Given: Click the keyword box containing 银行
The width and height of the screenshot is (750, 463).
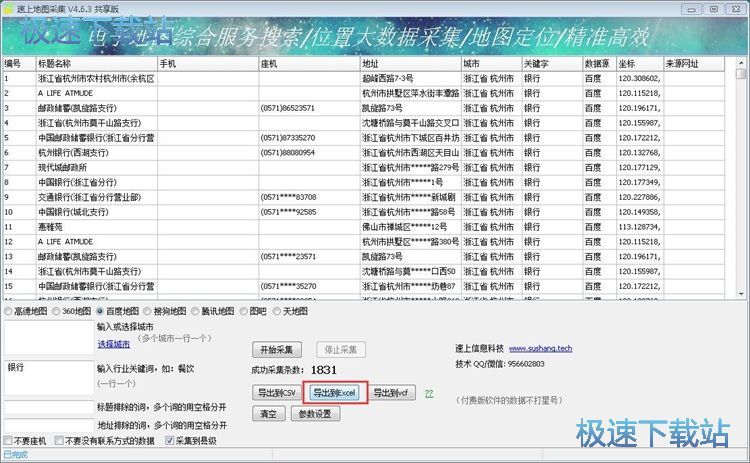Looking at the screenshot, I should point(49,378).
